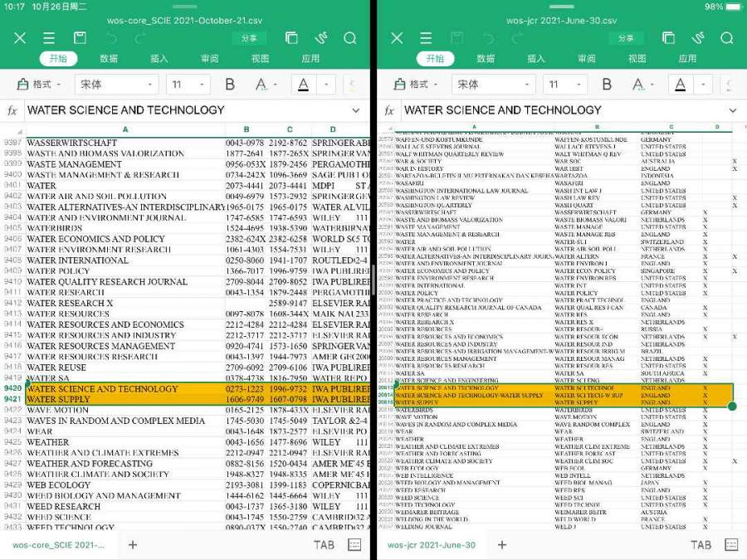Redo arrow in right window
Viewport: 747px width, 560px height.
pos(518,38)
